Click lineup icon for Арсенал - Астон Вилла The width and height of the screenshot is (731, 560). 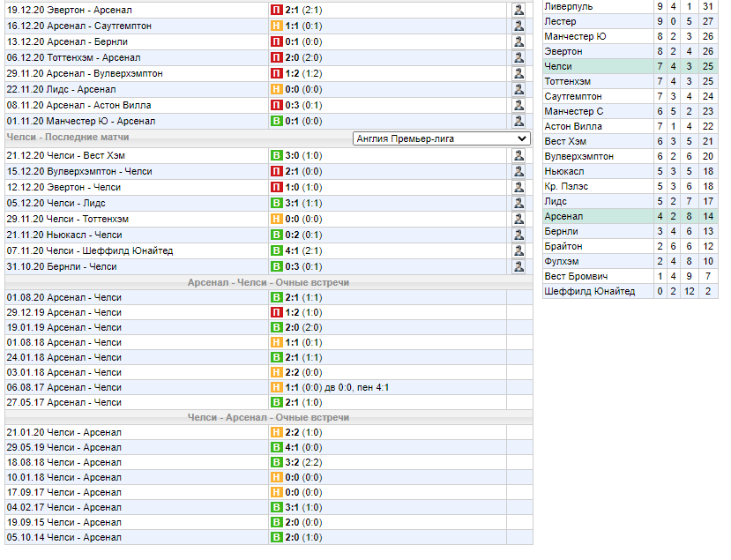coord(518,105)
